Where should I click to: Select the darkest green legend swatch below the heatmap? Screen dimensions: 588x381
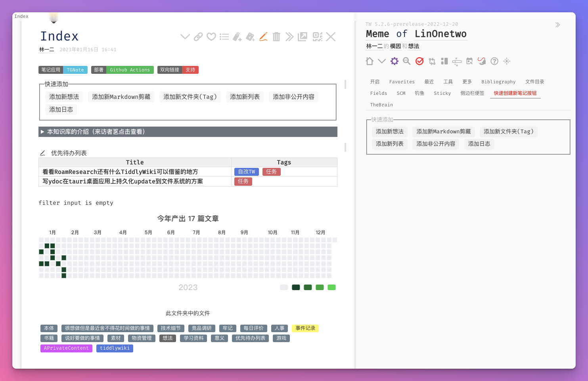[x=296, y=287]
